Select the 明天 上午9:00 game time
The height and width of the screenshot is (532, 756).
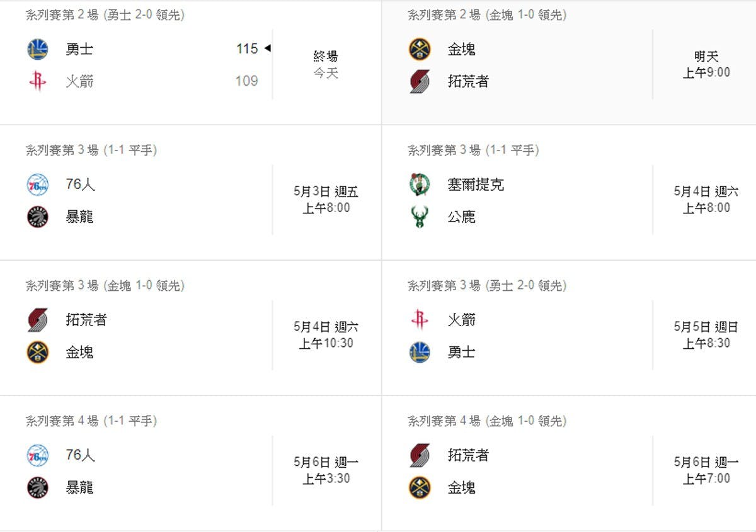(x=706, y=64)
